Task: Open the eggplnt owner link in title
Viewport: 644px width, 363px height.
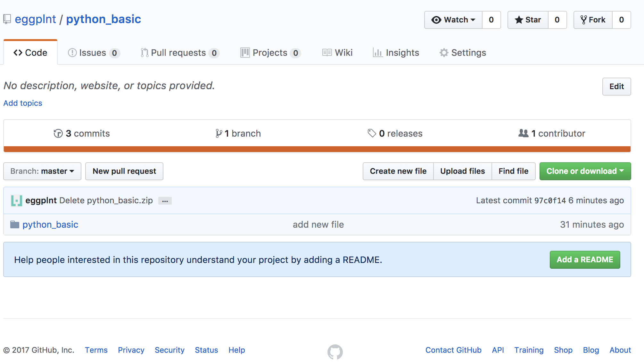Action: tap(36, 19)
